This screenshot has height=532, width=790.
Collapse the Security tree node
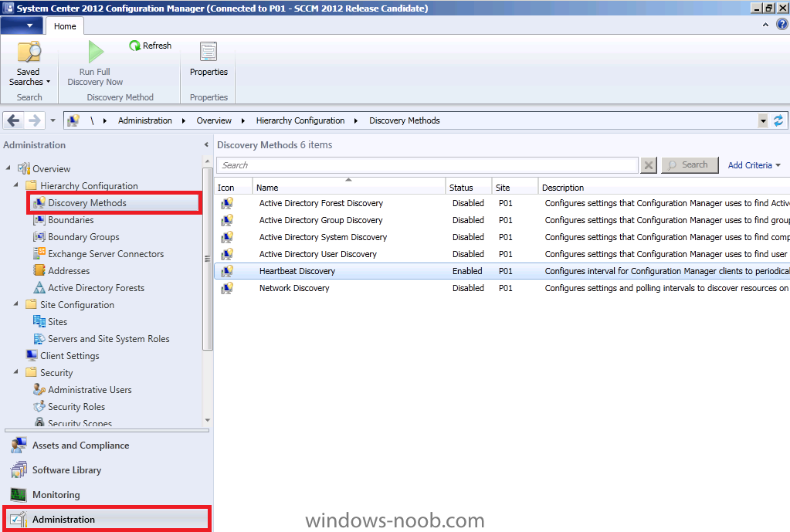pos(16,372)
